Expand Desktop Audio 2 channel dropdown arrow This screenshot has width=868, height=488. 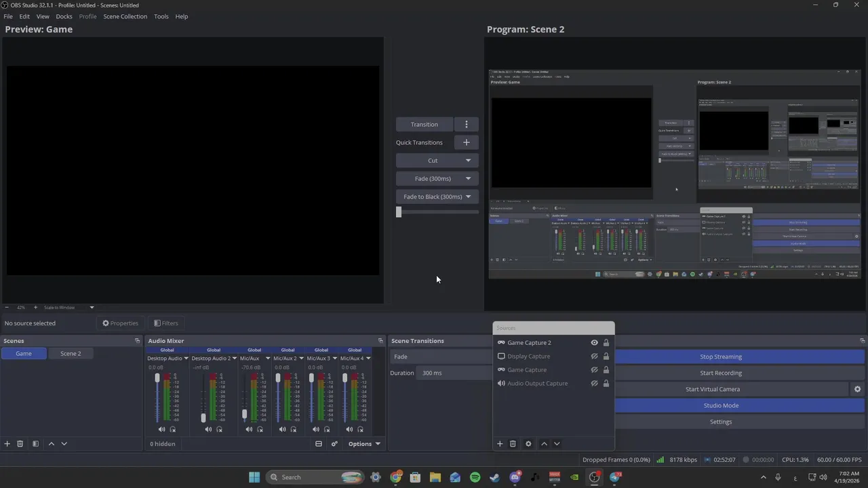click(x=235, y=359)
